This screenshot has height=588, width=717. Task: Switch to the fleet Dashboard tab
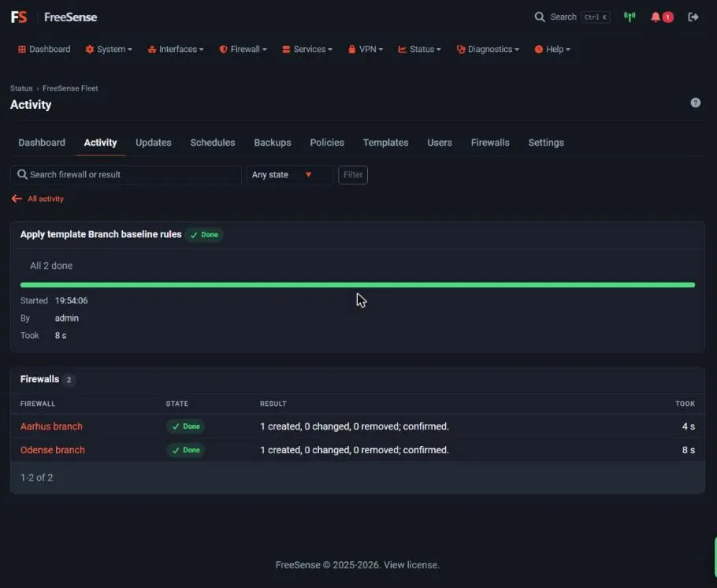coord(42,143)
